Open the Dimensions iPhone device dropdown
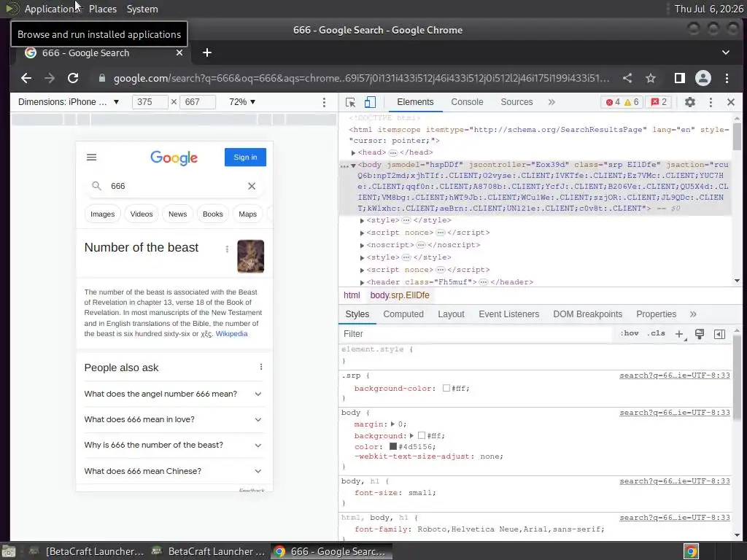The image size is (747, 560). pos(68,102)
